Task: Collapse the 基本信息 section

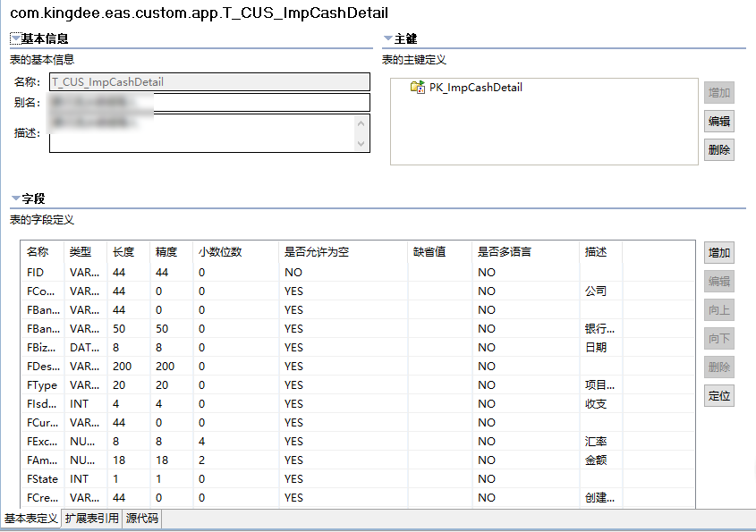Action: [x=16, y=38]
